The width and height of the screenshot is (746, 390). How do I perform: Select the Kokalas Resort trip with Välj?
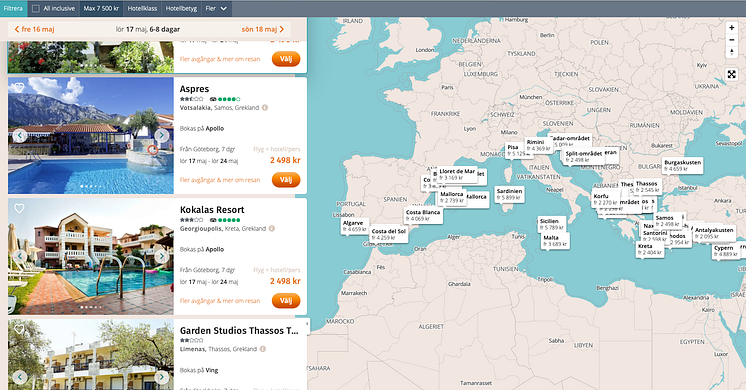pos(286,301)
